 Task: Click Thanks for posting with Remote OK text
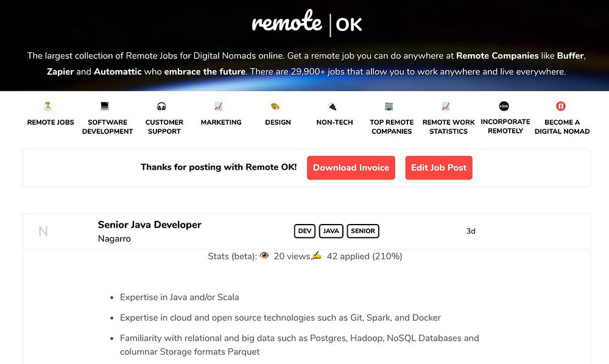[219, 167]
